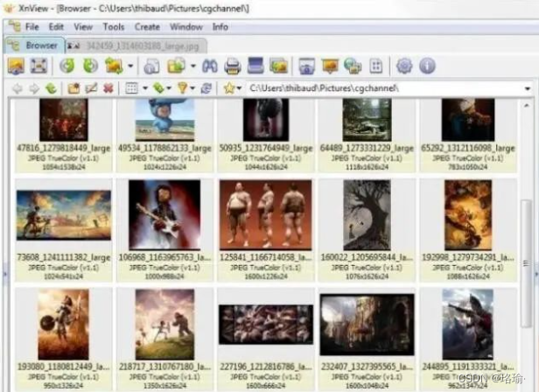This screenshot has height=392, width=539.
Task: Click the Contact sheet icon
Action: click(375, 66)
